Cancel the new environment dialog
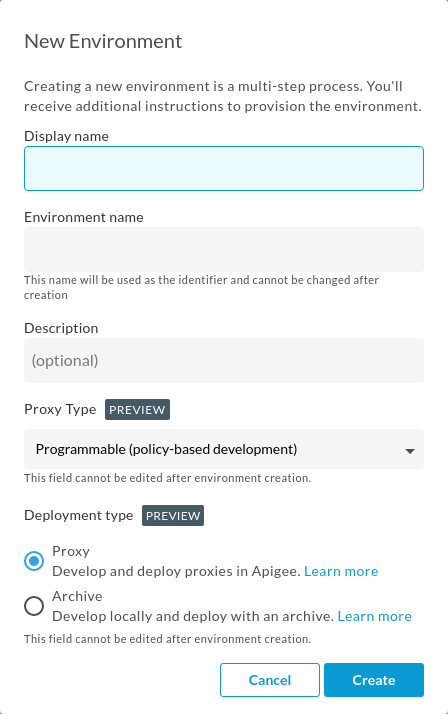448x714 pixels. (x=270, y=680)
